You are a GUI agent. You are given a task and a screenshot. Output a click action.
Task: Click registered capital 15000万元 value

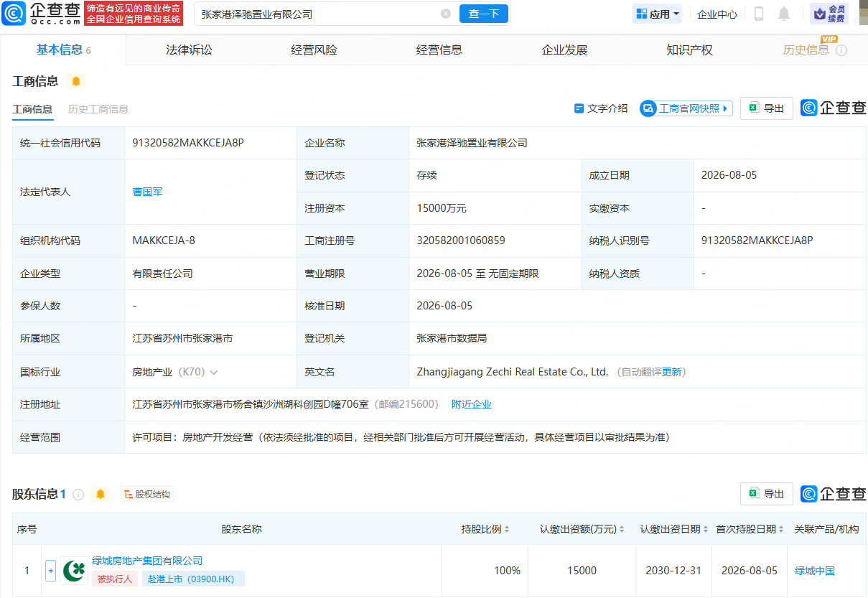pyautogui.click(x=442, y=208)
